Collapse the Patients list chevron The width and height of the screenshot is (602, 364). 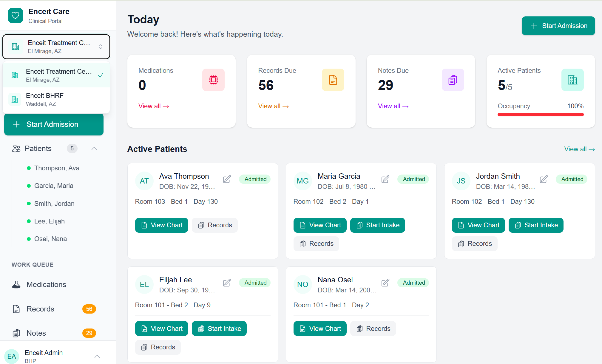[x=94, y=148]
